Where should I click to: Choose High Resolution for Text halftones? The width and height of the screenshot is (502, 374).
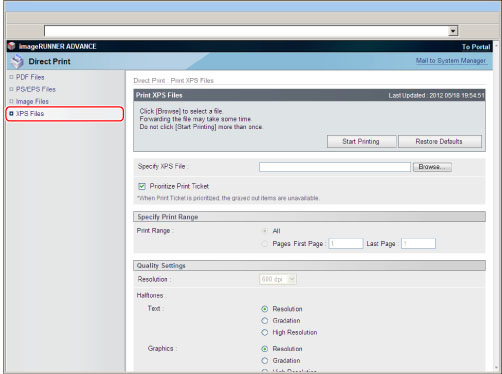click(265, 332)
